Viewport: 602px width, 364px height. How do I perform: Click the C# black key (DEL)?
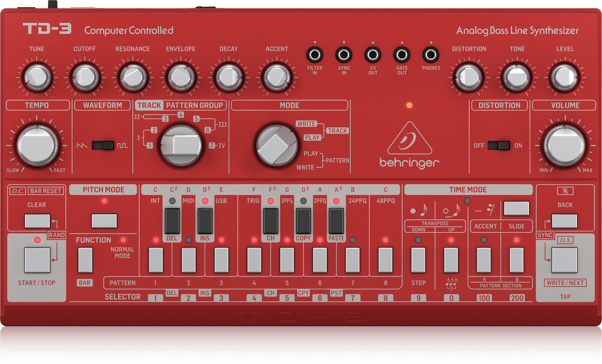pyautogui.click(x=172, y=221)
